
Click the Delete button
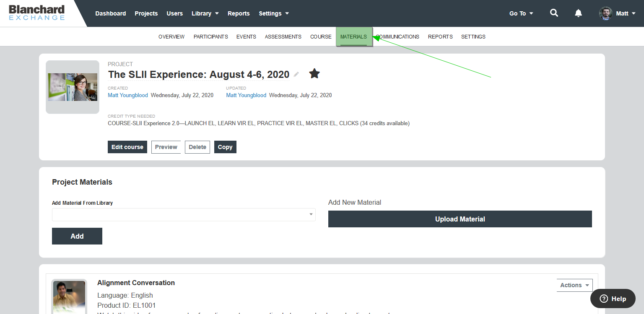pos(197,147)
